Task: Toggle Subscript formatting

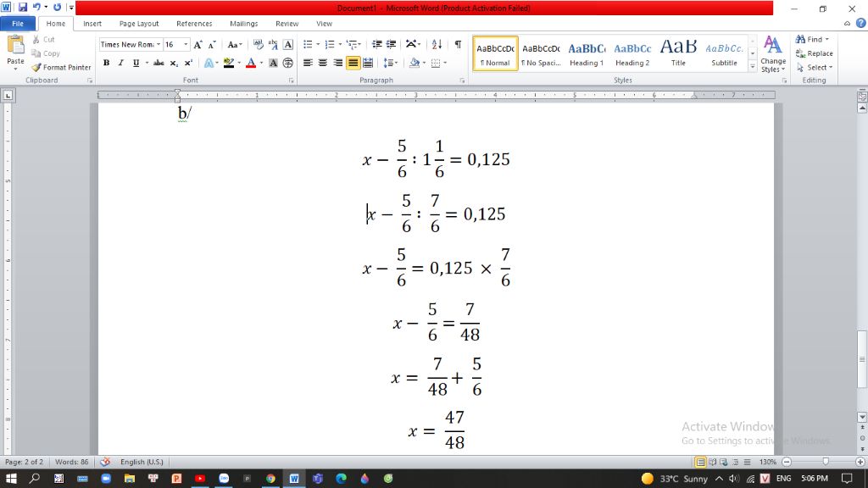Action: [174, 63]
